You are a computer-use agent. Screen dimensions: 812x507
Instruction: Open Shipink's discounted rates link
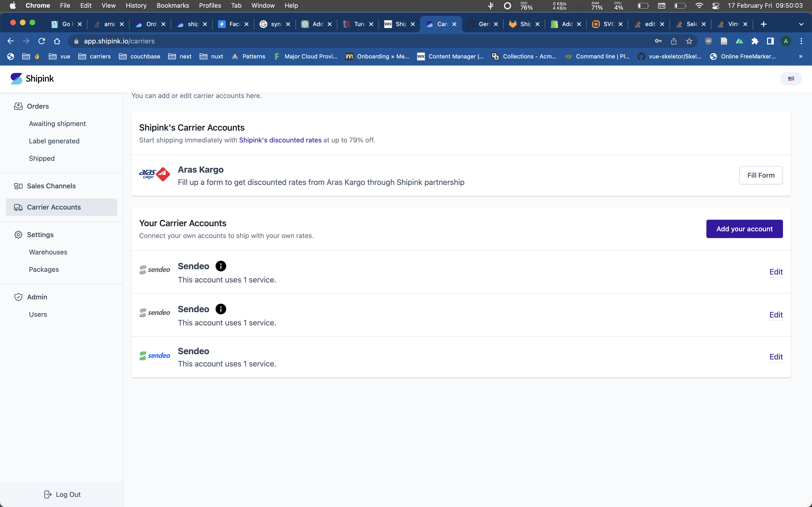coord(280,140)
